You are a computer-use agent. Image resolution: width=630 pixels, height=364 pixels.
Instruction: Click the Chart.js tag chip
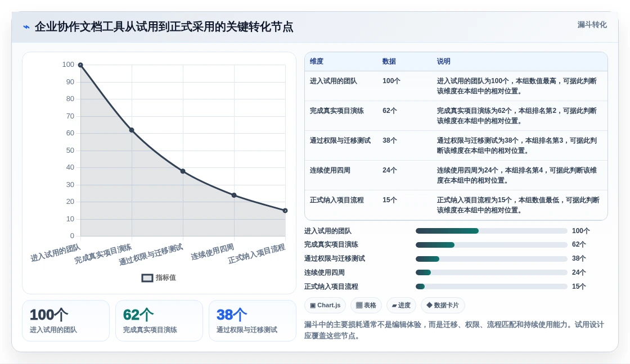click(x=325, y=306)
